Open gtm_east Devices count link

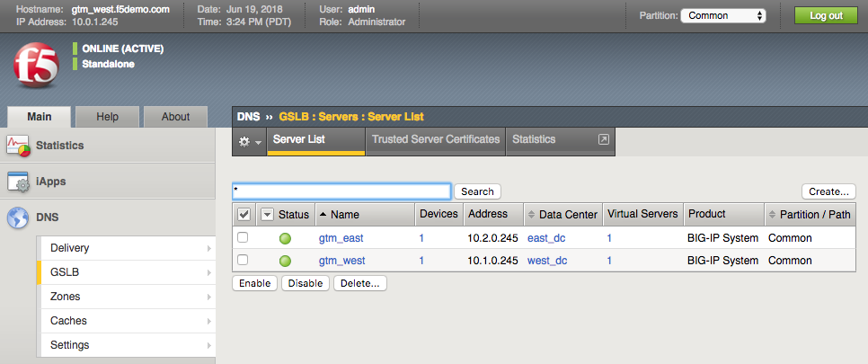pyautogui.click(x=421, y=238)
